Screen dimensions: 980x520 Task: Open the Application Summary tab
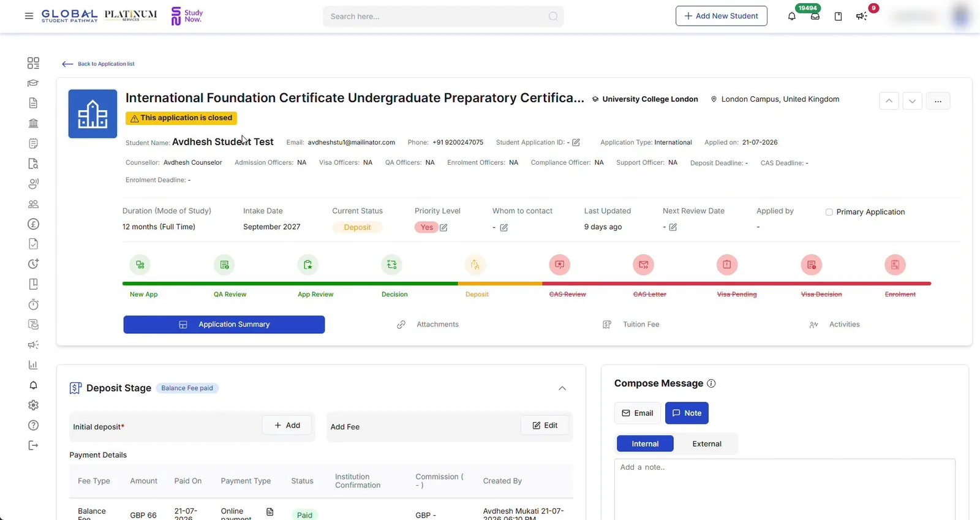click(x=224, y=325)
